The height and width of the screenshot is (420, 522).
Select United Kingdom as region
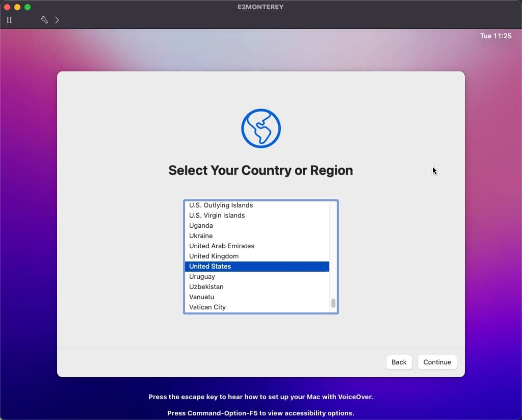pos(257,256)
